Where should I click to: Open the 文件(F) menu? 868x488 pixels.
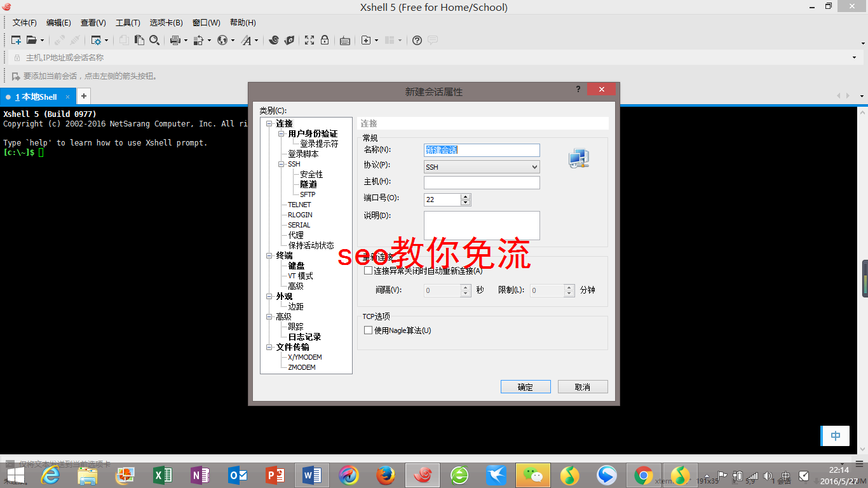(24, 22)
